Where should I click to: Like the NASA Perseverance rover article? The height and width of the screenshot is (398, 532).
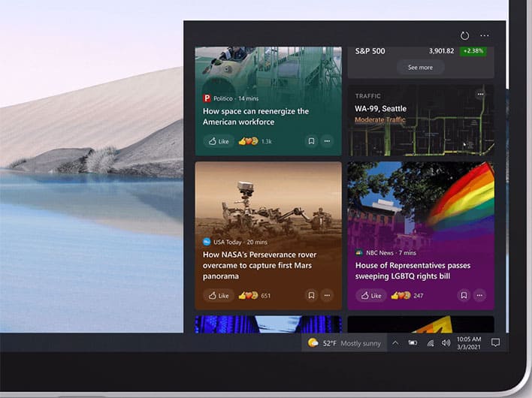(x=219, y=296)
